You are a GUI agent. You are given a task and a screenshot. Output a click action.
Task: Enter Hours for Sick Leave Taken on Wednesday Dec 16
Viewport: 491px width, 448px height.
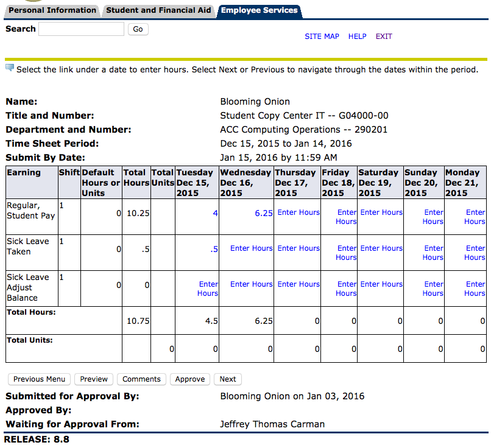[252, 248]
